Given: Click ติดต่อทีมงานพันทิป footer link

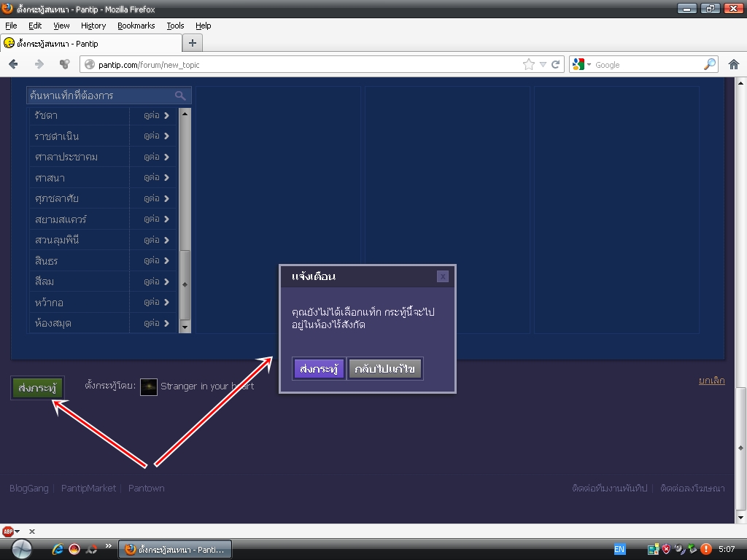Looking at the screenshot, I should pyautogui.click(x=610, y=488).
